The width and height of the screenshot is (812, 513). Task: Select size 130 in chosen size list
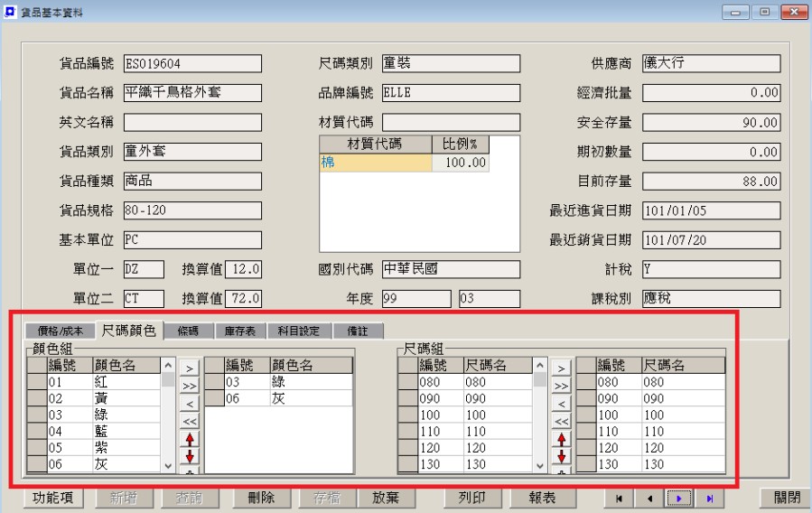pos(660,464)
